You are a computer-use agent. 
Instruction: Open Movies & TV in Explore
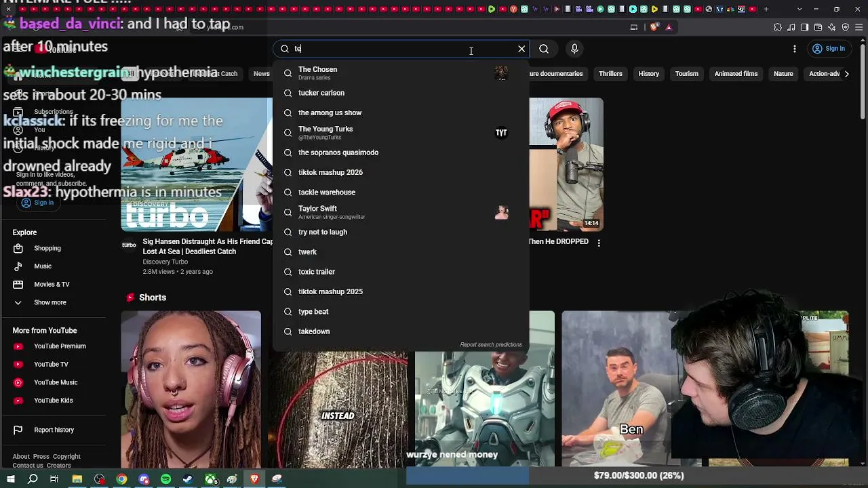point(53,285)
